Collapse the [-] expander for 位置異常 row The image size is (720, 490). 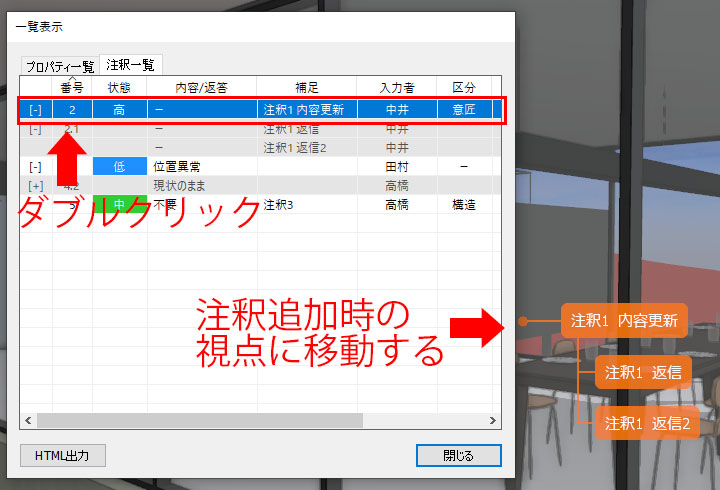[36, 167]
